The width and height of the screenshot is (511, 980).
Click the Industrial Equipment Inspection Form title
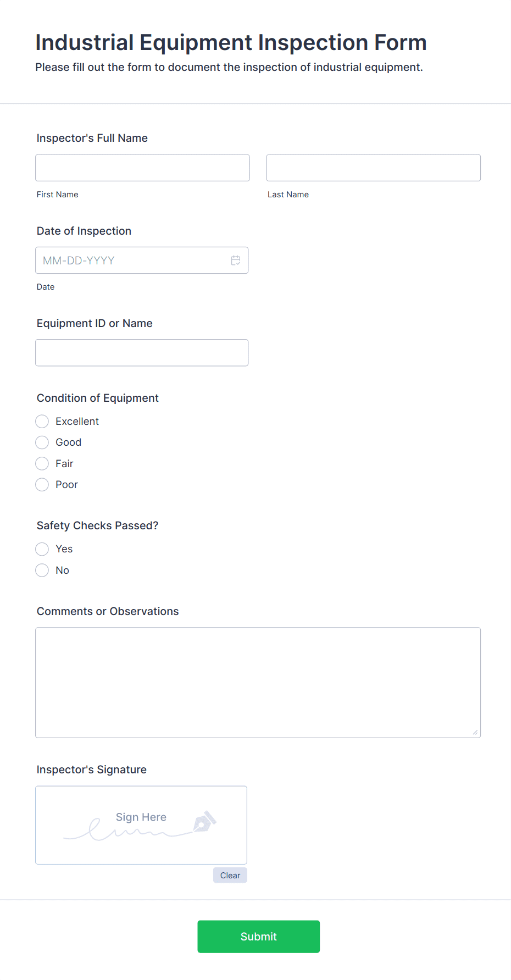click(x=231, y=42)
